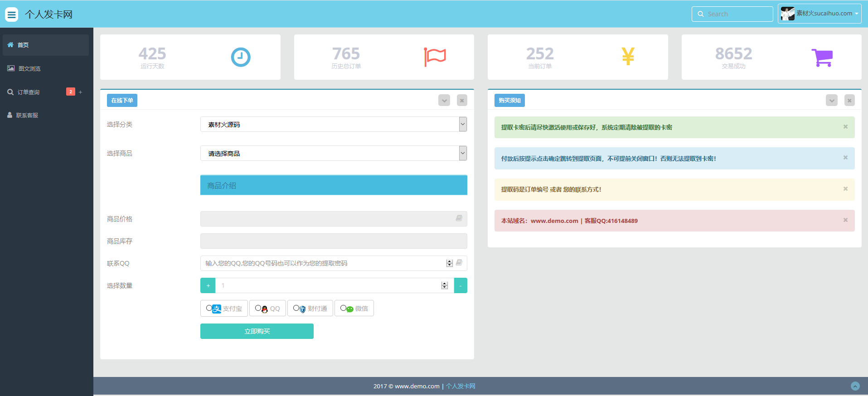Close the 购买须知 panel
This screenshot has height=396, width=868.
click(x=849, y=100)
